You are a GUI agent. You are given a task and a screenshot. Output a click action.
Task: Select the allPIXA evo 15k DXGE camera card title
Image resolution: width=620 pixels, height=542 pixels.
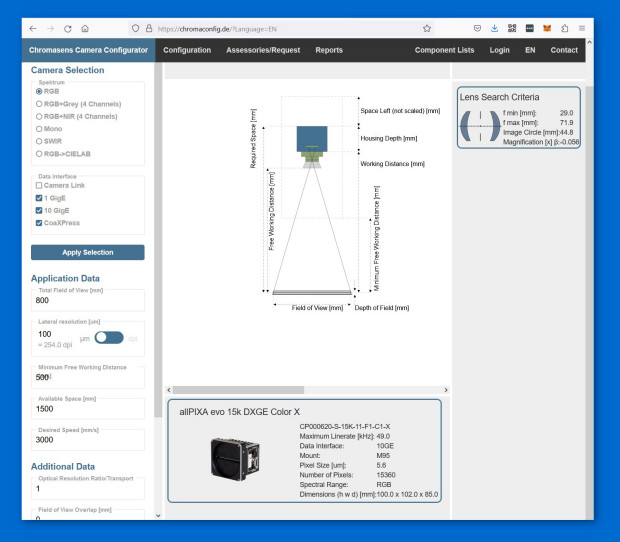click(240, 412)
